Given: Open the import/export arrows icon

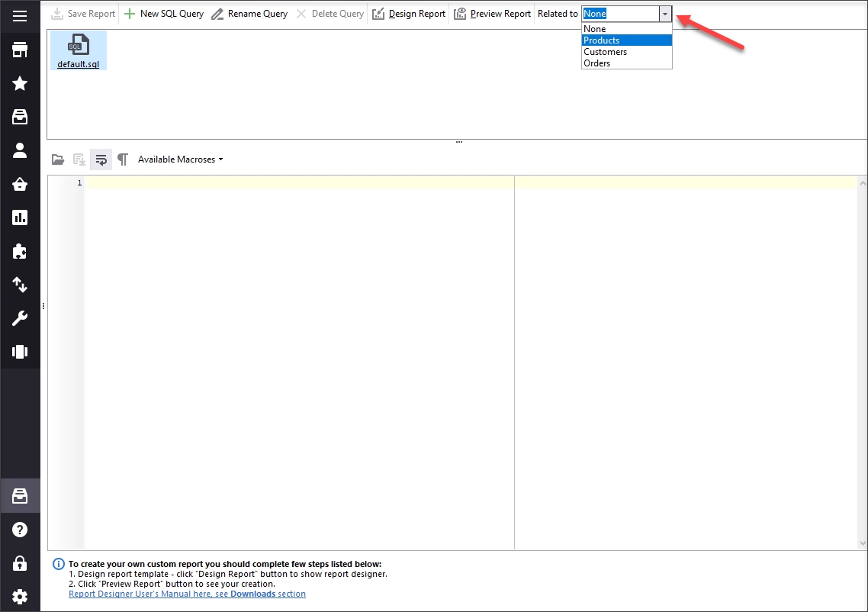Looking at the screenshot, I should click(20, 285).
